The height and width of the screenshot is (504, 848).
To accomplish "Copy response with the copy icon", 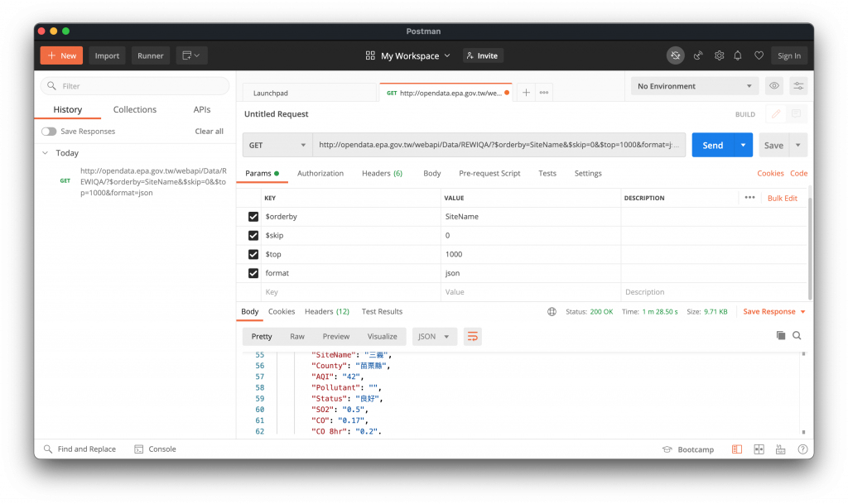I will (x=780, y=335).
